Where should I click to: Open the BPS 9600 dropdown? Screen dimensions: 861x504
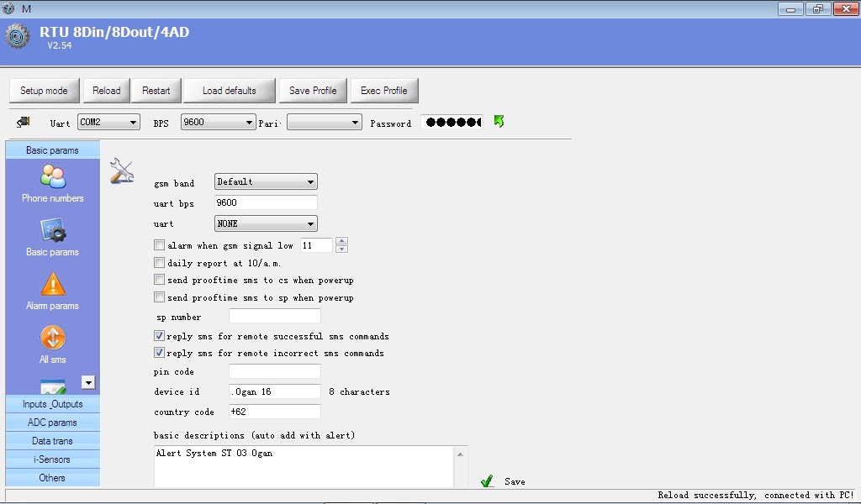pyautogui.click(x=219, y=122)
